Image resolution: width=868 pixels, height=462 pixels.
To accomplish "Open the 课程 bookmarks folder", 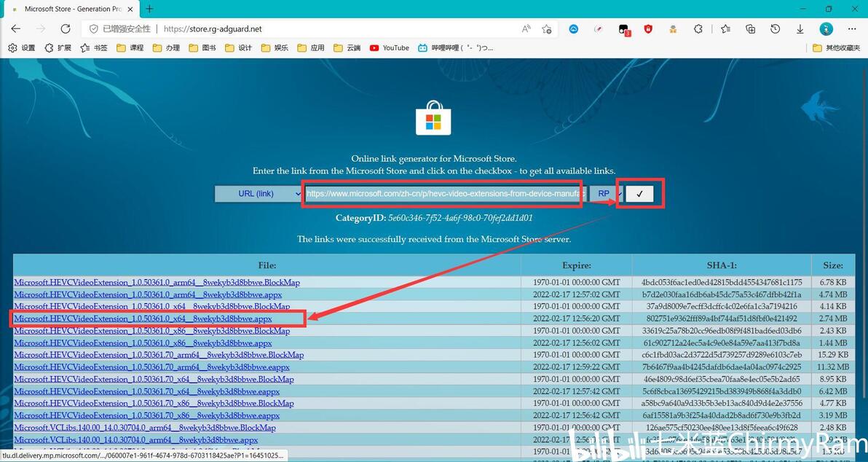I will 130,48.
